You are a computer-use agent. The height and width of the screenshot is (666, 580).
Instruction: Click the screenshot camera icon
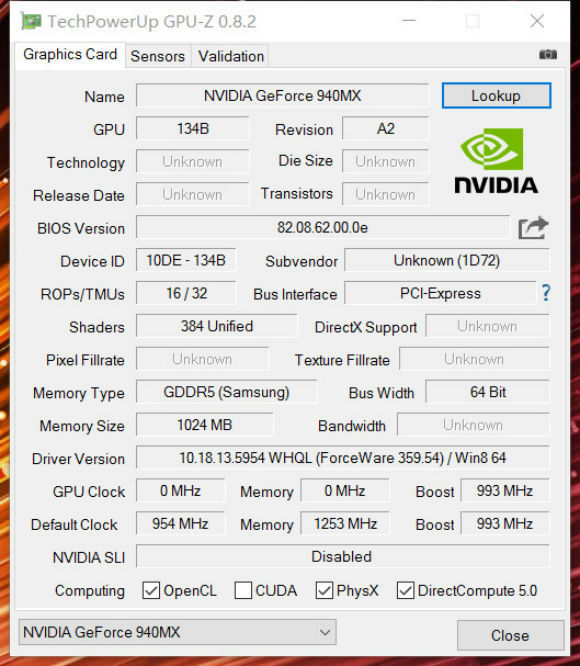coord(548,54)
